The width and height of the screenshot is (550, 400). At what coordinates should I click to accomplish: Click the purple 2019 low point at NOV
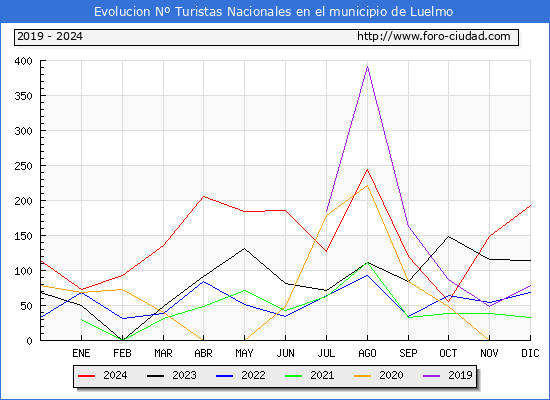[x=489, y=306]
